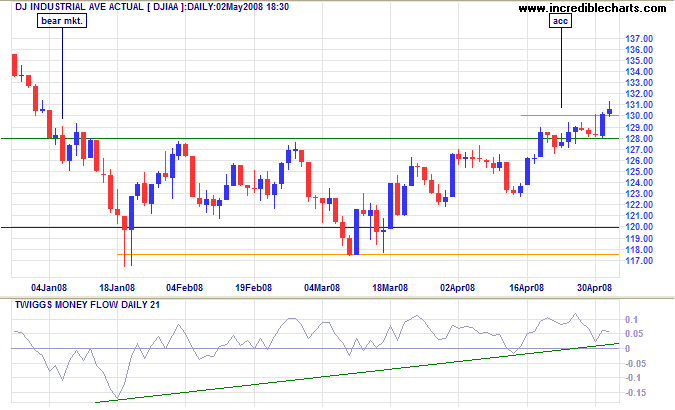Select the short light green line at 130.00

tap(570, 115)
